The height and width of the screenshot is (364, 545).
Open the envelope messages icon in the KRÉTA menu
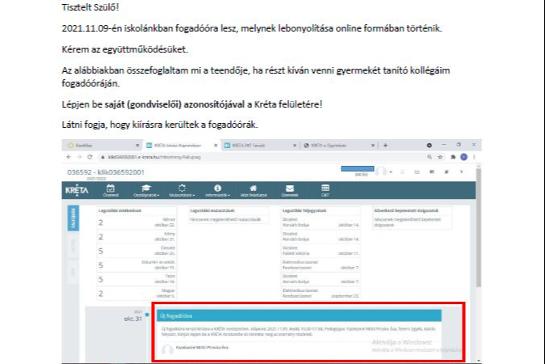290,191
